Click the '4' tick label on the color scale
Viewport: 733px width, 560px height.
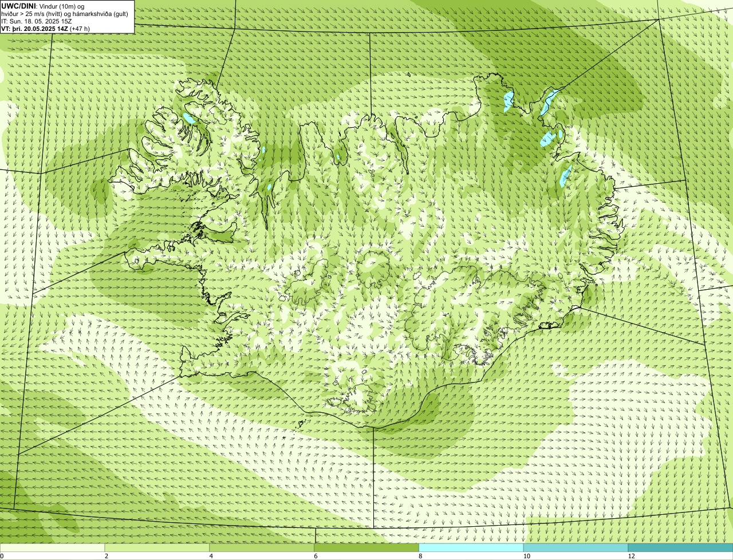point(211,556)
